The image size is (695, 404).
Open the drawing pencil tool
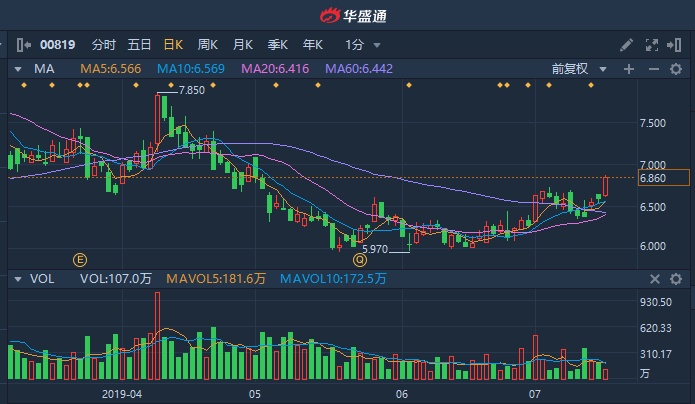point(626,45)
